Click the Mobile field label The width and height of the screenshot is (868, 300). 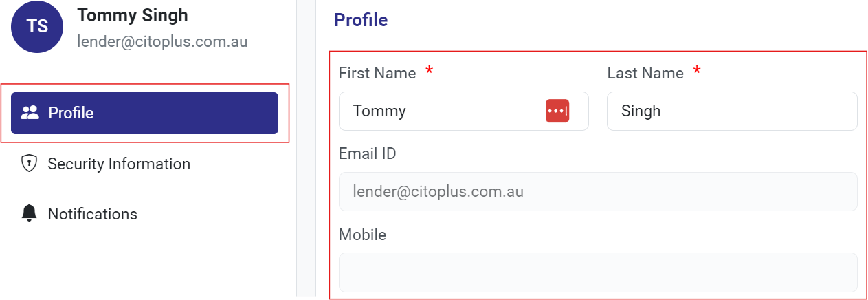pos(362,235)
